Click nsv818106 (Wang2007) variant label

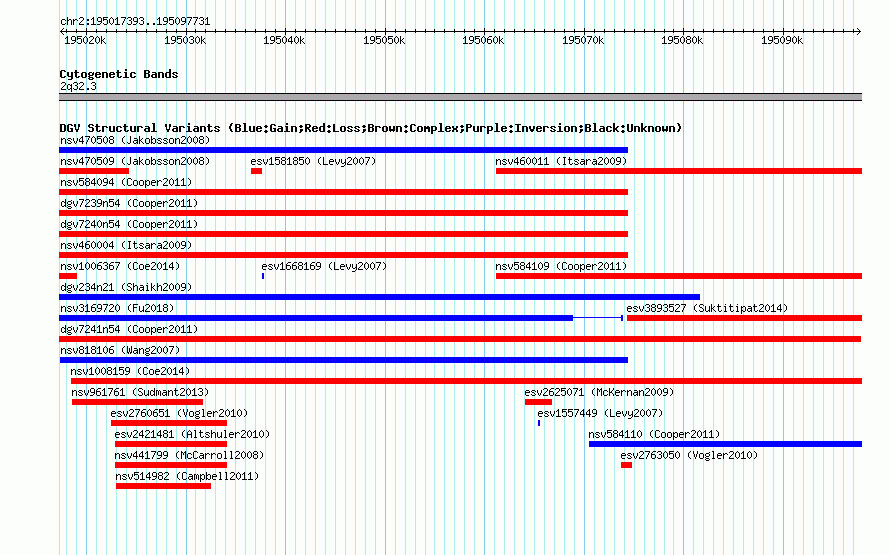(120, 350)
